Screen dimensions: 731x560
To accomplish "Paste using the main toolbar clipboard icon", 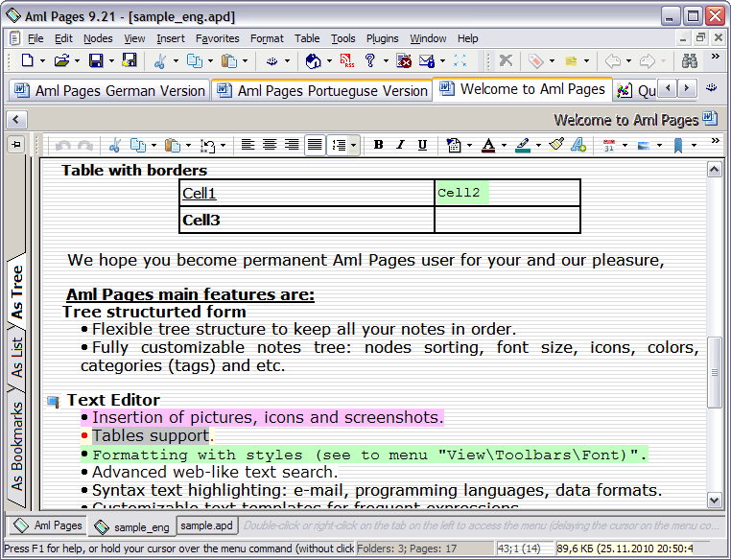I will click(229, 61).
